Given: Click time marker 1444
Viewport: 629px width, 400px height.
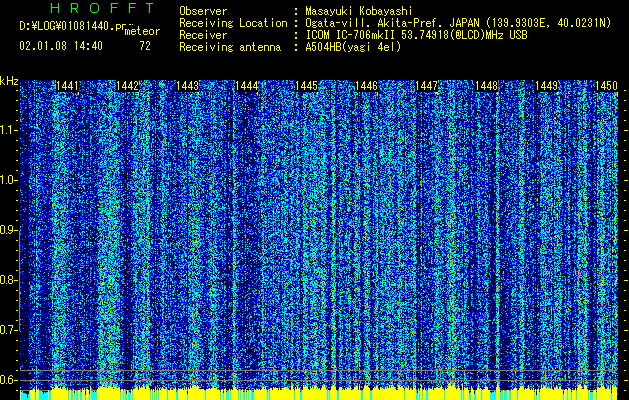Looking at the screenshot, I should click(247, 86).
